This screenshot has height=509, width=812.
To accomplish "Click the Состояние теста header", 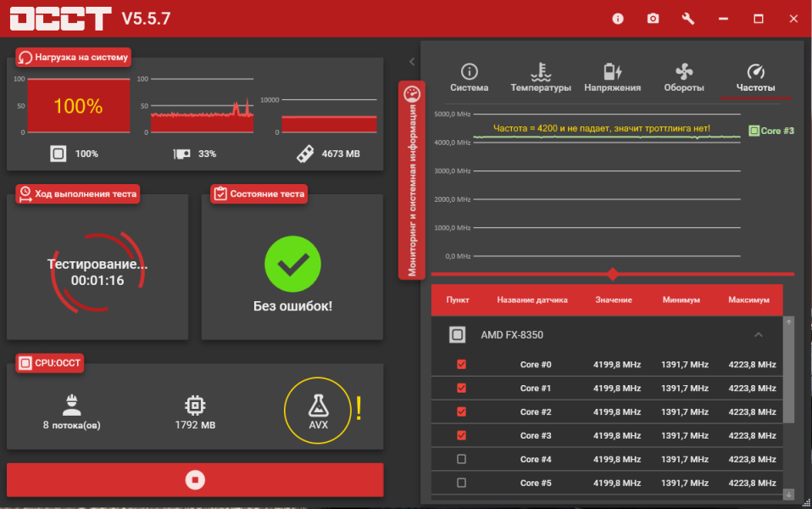I will pyautogui.click(x=259, y=194).
